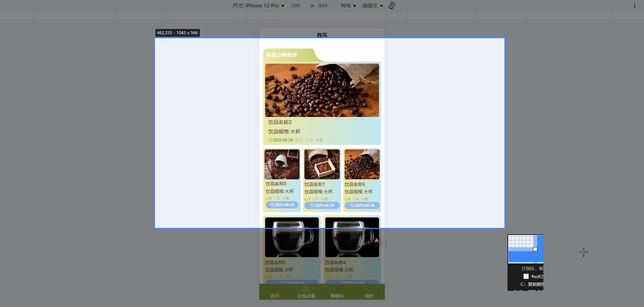The width and height of the screenshot is (644, 307).
Task: Click 饮品规格:大杯 under 饮品名称5
Action: (x=279, y=270)
